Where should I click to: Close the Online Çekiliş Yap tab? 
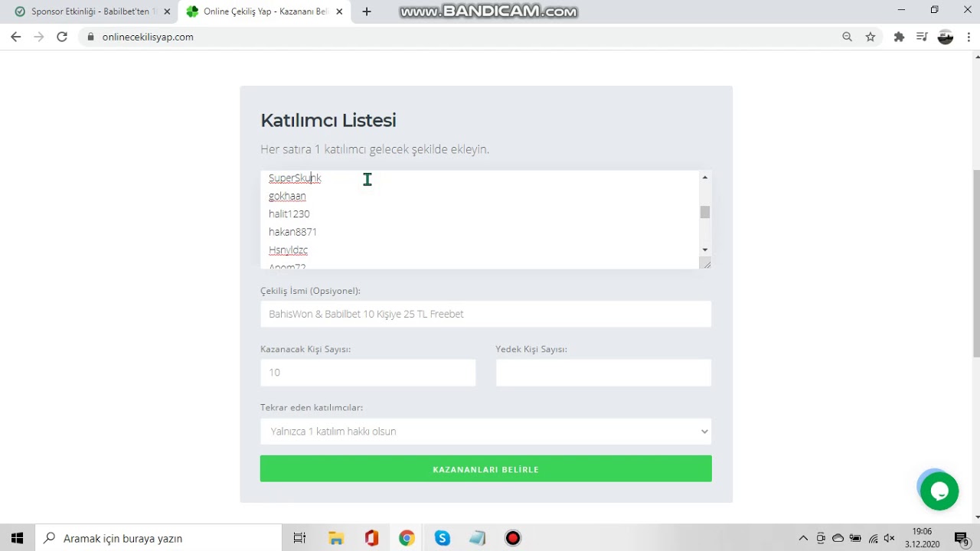(x=339, y=11)
